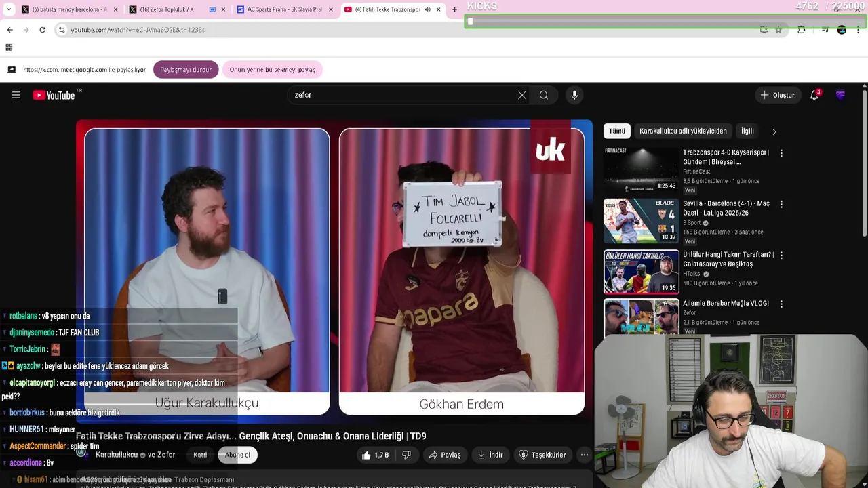
Task: Open options for Trabzonspor 4-0 Kayserispor video
Action: pos(781,153)
